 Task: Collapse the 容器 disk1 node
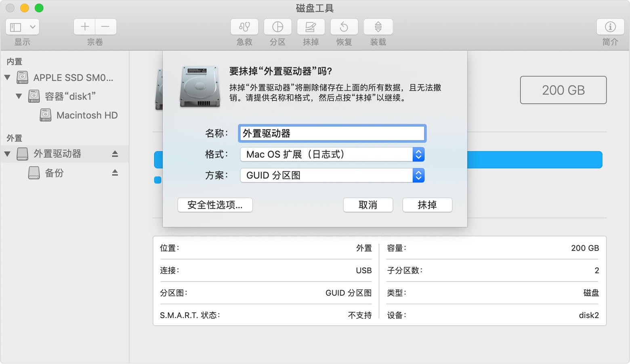[19, 96]
